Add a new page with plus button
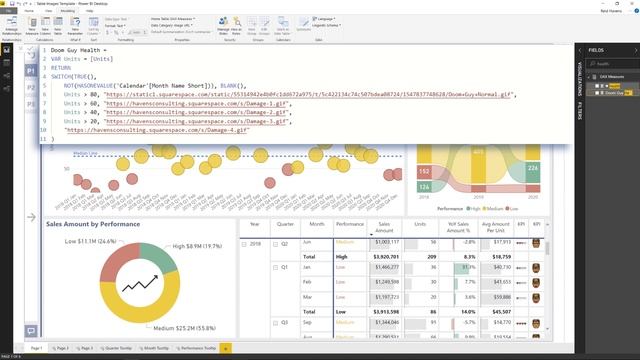Image resolution: width=640 pixels, height=360 pixels. click(225, 348)
